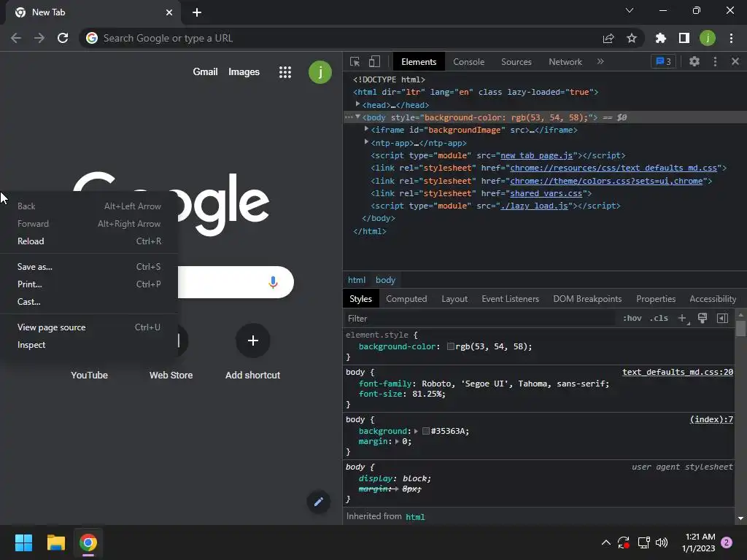
Task: Expand the background shorthand property arrow
Action: (x=416, y=431)
